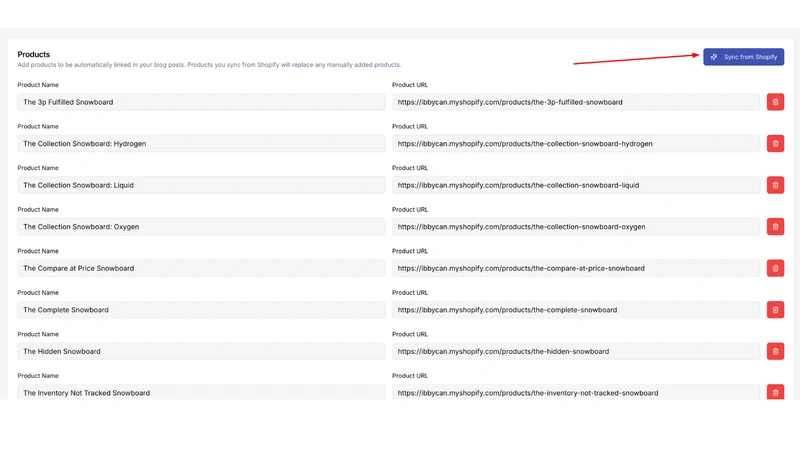Focus URL field ending the-collection-snowboard-oxygen
Image resolution: width=800 pixels, height=450 pixels.
[576, 227]
